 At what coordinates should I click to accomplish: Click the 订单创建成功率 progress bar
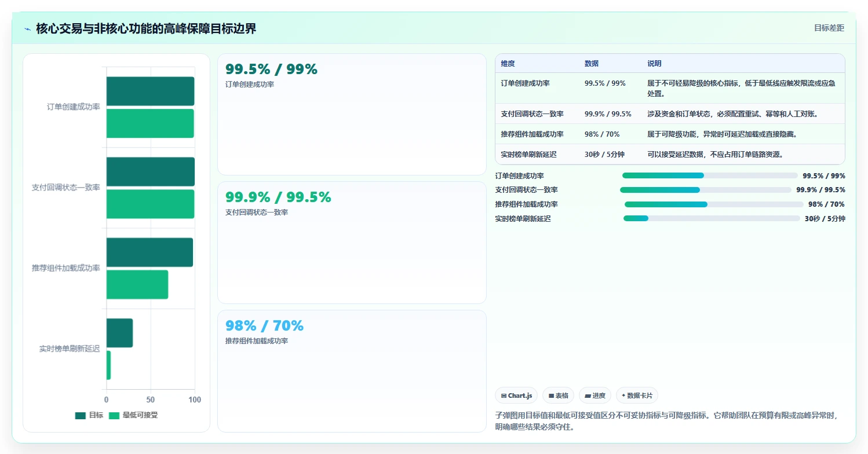[710, 175]
